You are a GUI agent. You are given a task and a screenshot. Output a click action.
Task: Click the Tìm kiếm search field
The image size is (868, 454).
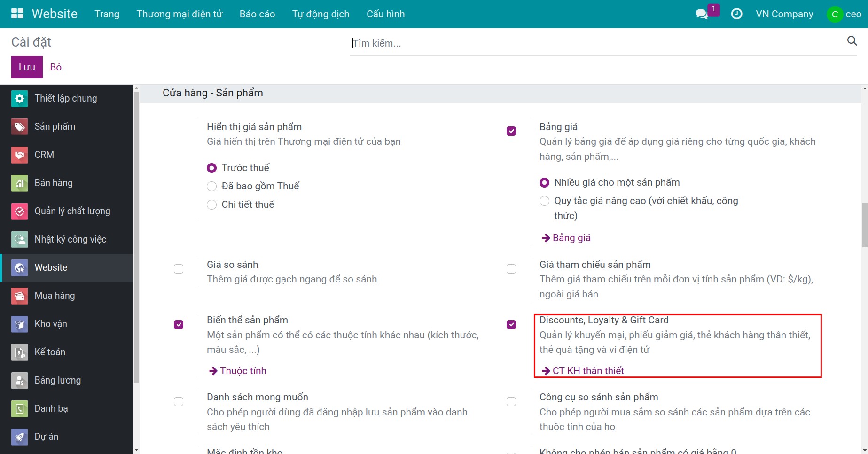pos(597,43)
